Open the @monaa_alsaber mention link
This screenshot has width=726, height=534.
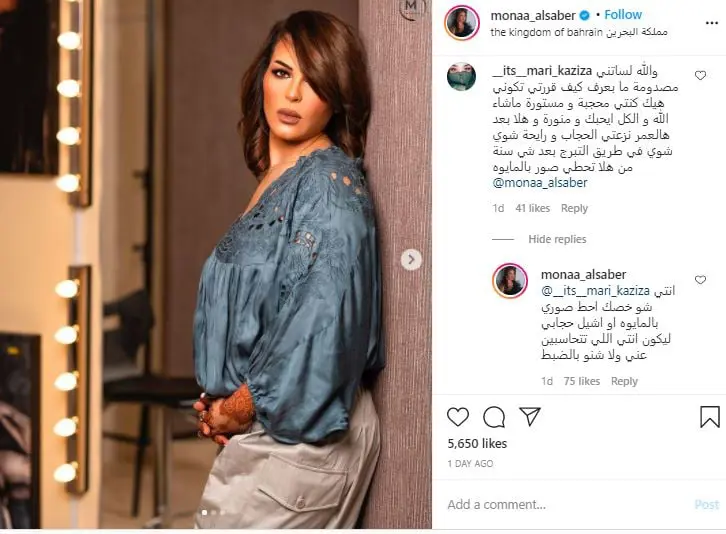click(540, 182)
